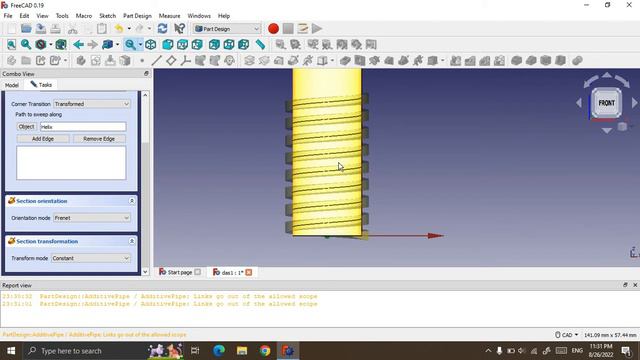Start macro recording with the red circle
The width and height of the screenshot is (640, 360).
[273, 29]
